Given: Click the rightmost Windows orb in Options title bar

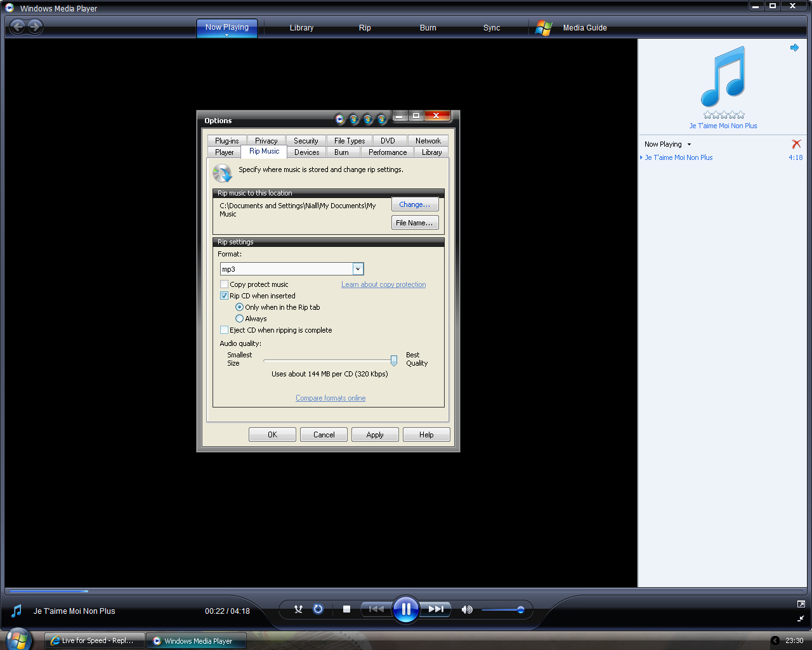Looking at the screenshot, I should point(382,119).
